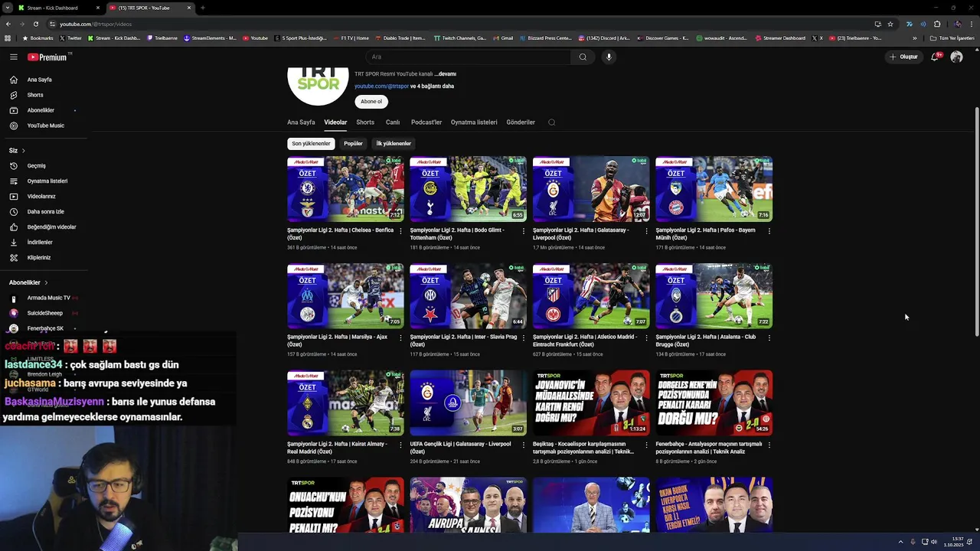Viewport: 980px width, 551px height.
Task: Click the page vertical scrollbar
Action: (x=976, y=222)
